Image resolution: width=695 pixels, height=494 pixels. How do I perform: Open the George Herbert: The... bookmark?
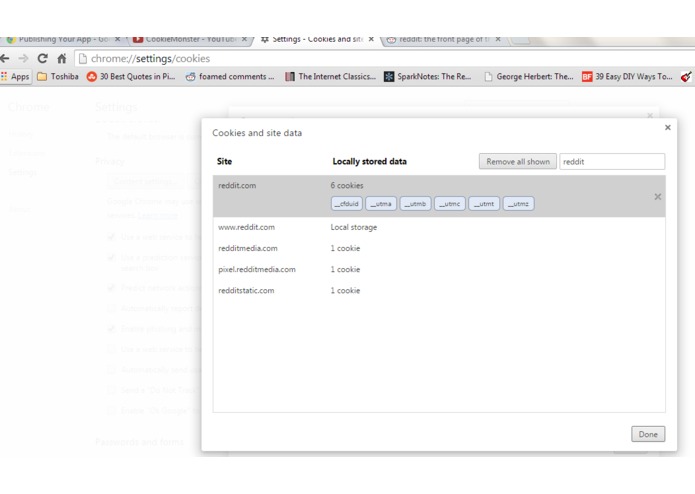(528, 77)
